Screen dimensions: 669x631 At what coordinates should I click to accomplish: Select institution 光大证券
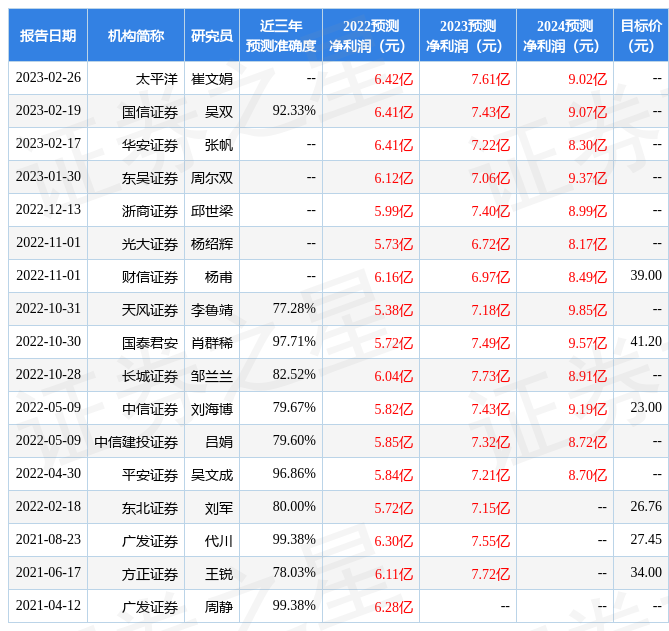[150, 244]
